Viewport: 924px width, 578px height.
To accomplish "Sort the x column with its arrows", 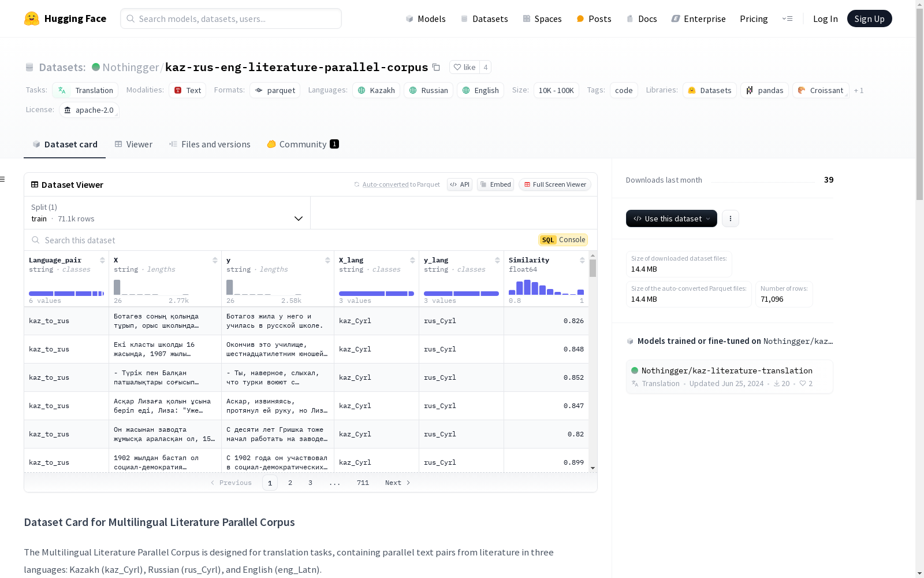I will tap(215, 260).
